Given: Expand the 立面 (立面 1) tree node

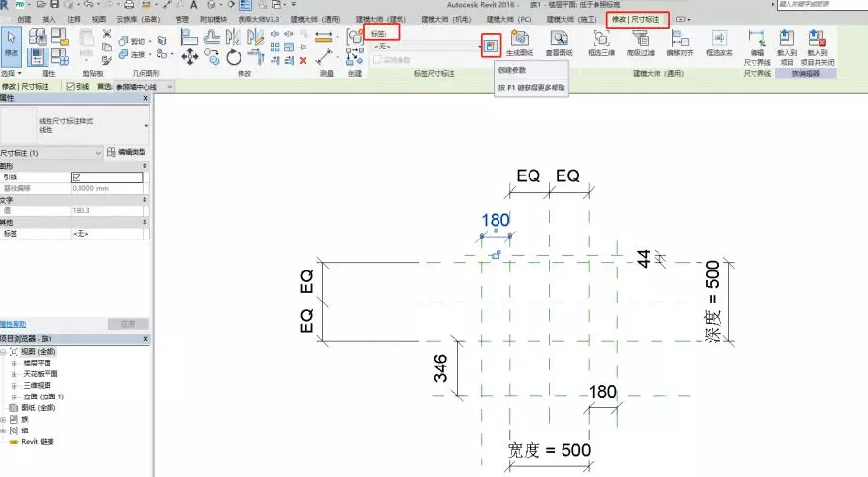Looking at the screenshot, I should pyautogui.click(x=14, y=397).
